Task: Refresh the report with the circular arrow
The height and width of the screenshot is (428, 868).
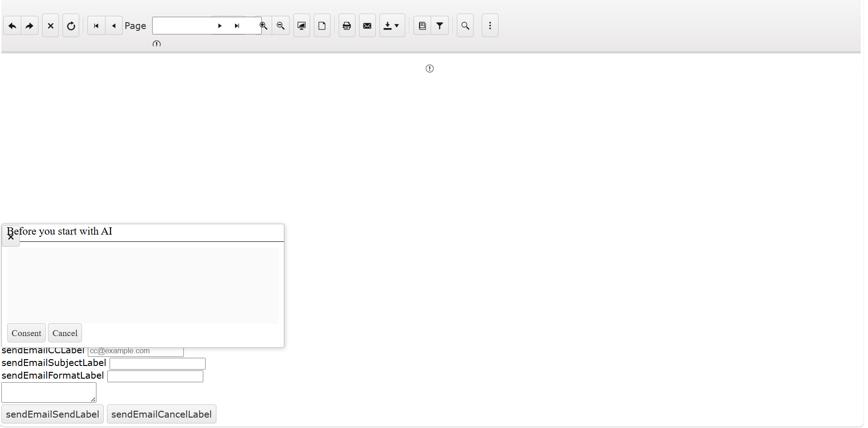Action: 71,26
